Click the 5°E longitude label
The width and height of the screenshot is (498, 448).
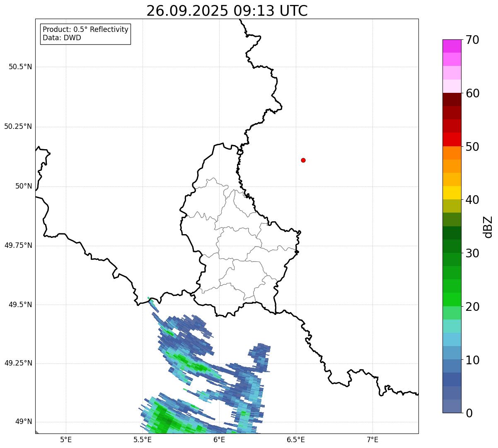click(66, 439)
